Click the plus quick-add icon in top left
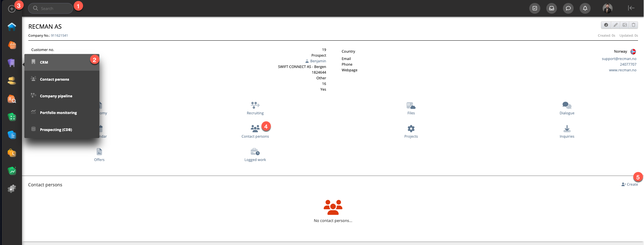The height and width of the screenshot is (245, 644). (x=12, y=9)
